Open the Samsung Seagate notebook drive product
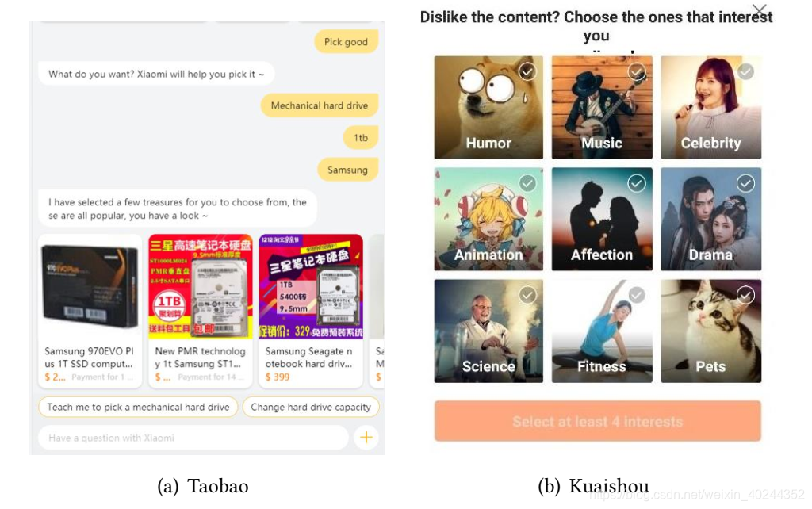The image size is (812, 509). [311, 312]
